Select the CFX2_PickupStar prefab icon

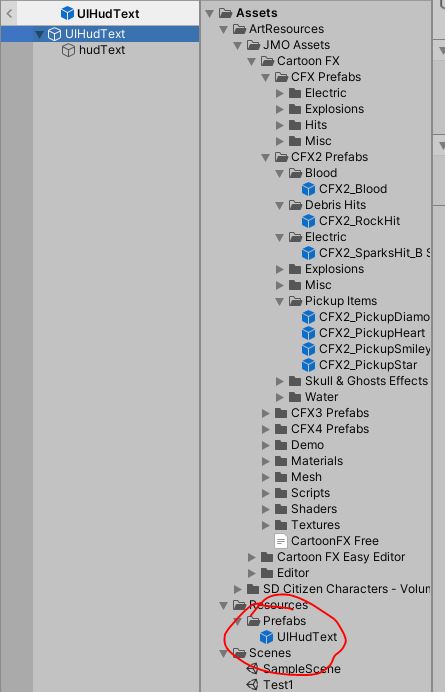(308, 365)
